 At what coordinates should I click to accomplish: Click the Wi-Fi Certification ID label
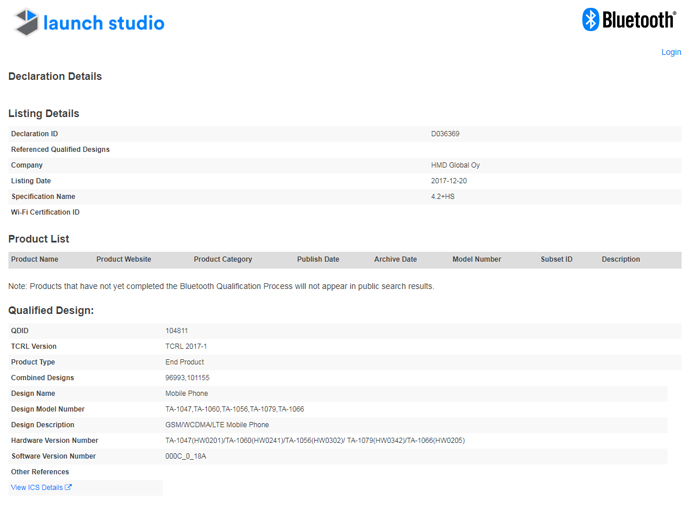45,212
